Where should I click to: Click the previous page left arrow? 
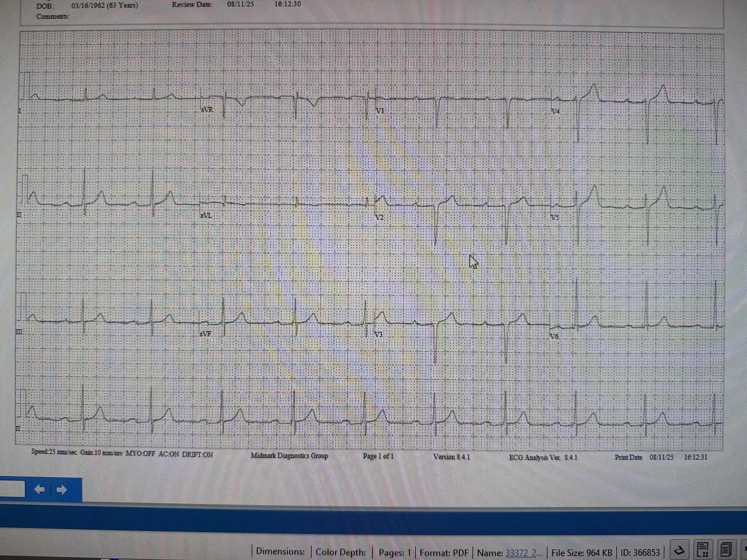[39, 489]
